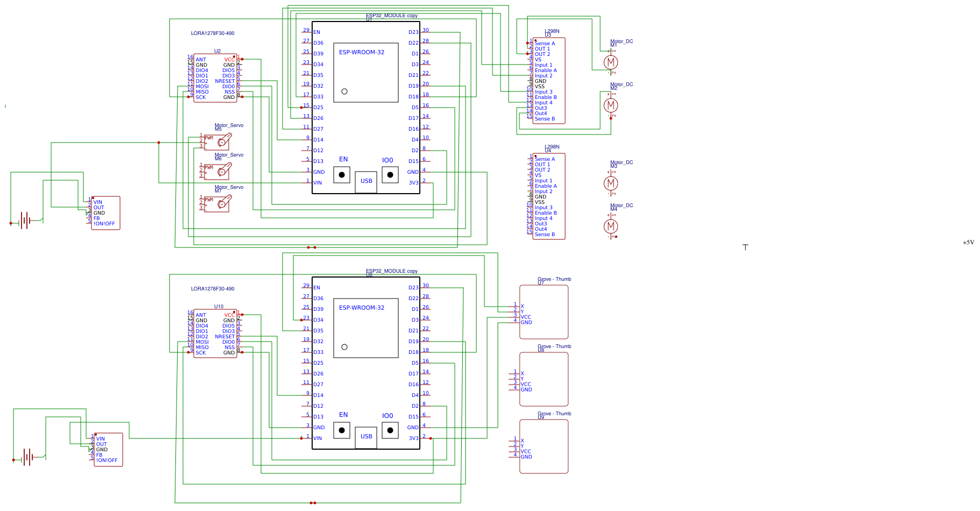Click the D23 pin on module U1
This screenshot has width=980, height=511.
pos(414,32)
